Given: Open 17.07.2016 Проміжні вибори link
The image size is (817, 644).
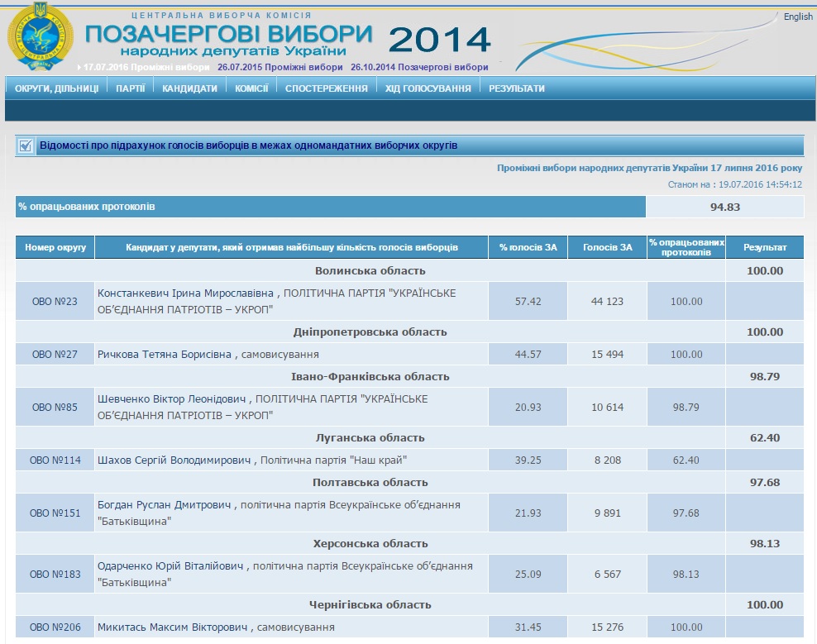Looking at the screenshot, I should click(146, 67).
